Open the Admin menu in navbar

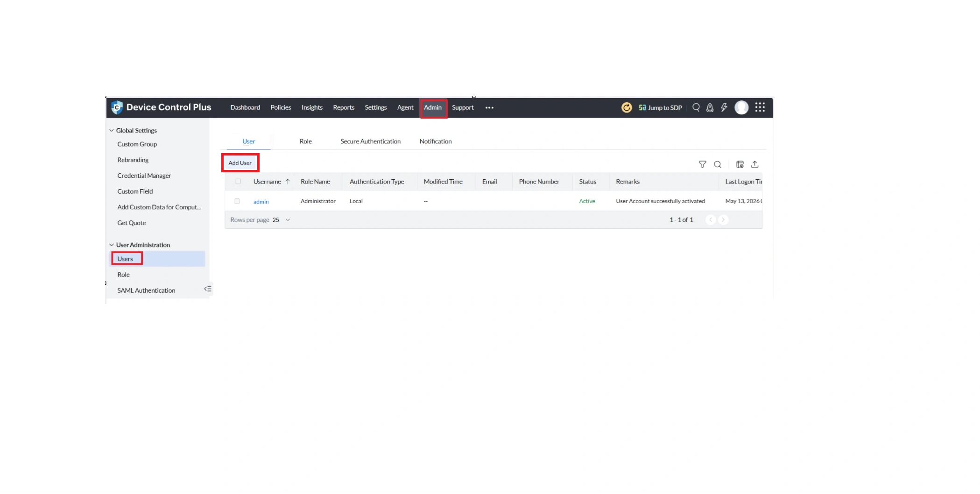pos(433,108)
